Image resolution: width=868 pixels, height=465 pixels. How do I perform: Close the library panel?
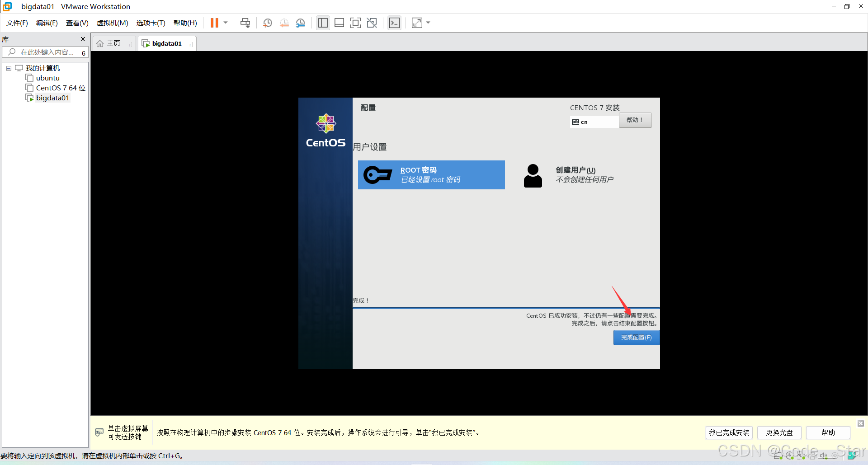(83, 39)
